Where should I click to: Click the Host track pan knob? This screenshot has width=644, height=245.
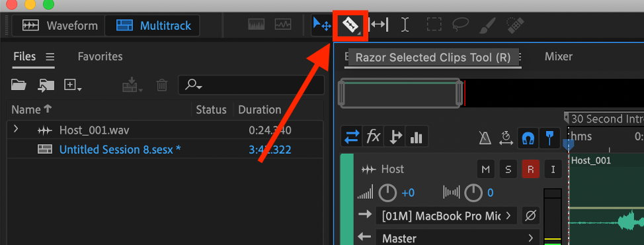[474, 193]
